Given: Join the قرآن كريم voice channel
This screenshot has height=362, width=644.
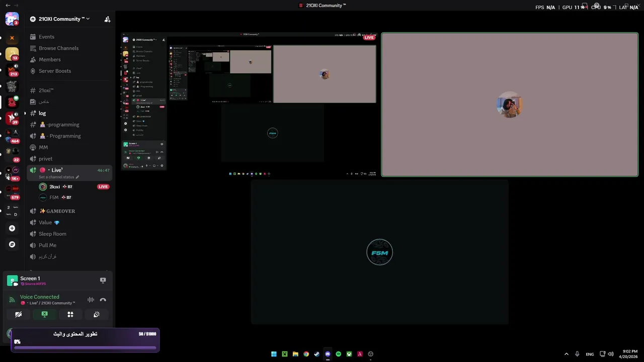Looking at the screenshot, I should pyautogui.click(x=69, y=256).
